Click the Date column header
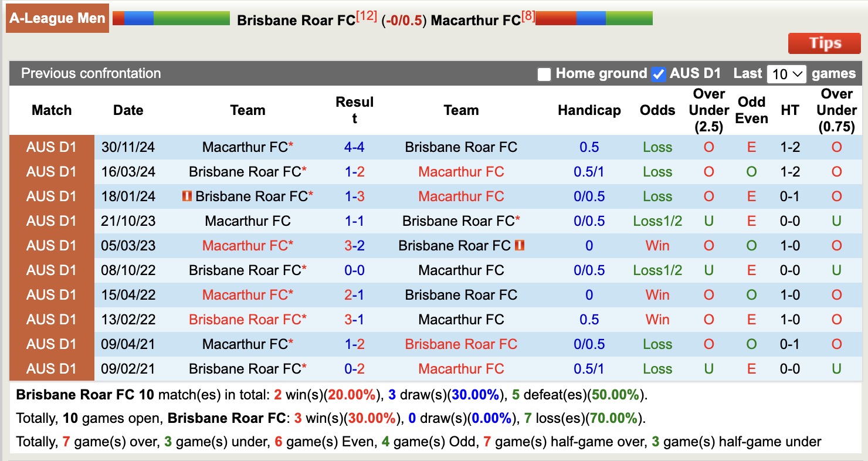Image resolution: width=868 pixels, height=461 pixels. pyautogui.click(x=128, y=110)
